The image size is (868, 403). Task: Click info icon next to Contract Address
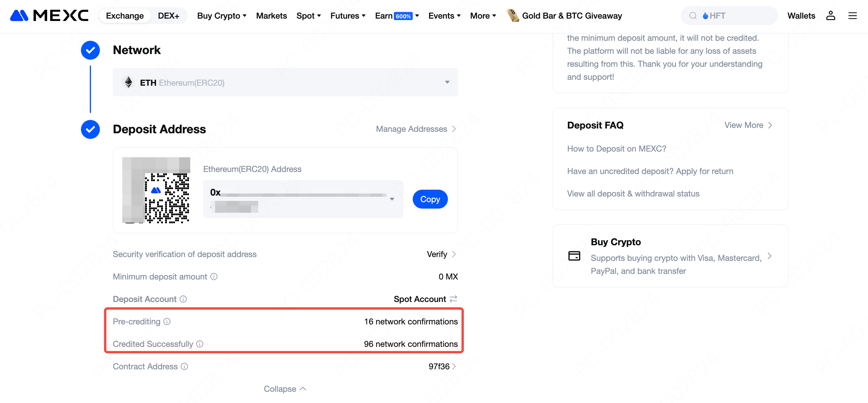coord(184,366)
